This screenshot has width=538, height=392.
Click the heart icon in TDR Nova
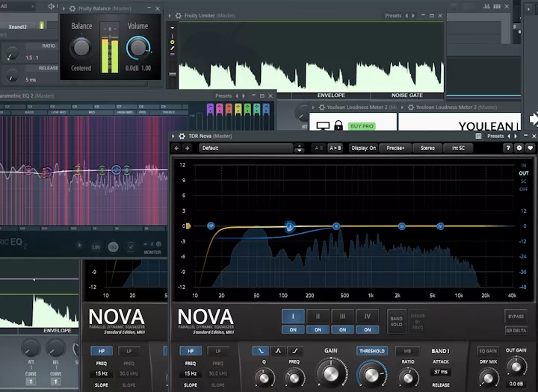(x=530, y=148)
